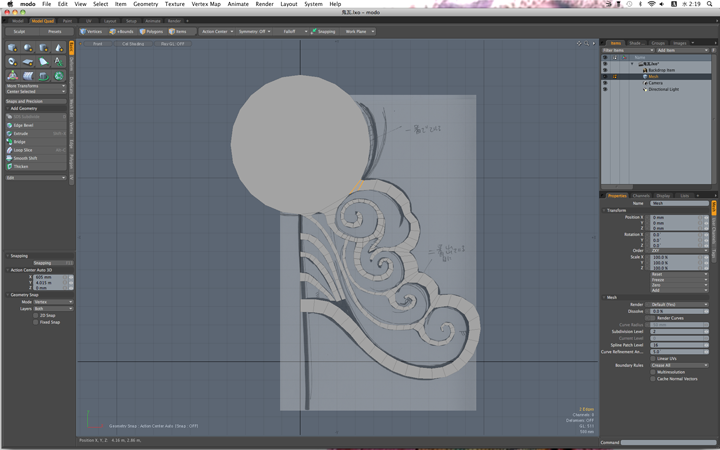The width and height of the screenshot is (720, 450).
Task: Click the Presets button
Action: pyautogui.click(x=55, y=31)
